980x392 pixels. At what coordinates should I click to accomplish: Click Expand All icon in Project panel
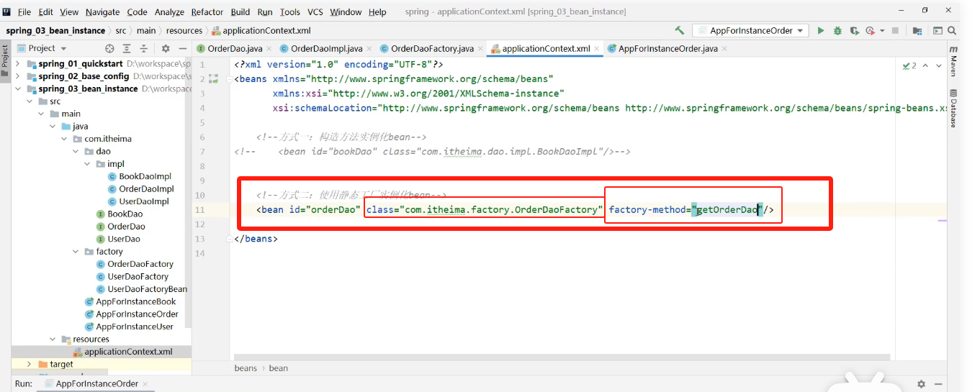click(x=127, y=48)
